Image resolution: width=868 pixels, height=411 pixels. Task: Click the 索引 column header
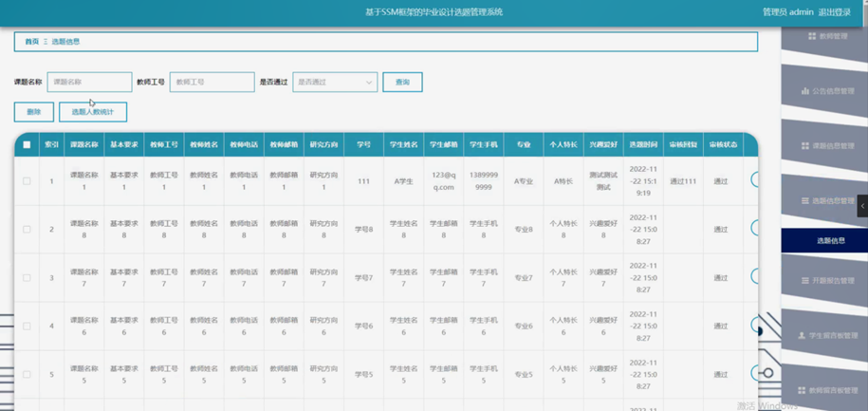click(52, 144)
